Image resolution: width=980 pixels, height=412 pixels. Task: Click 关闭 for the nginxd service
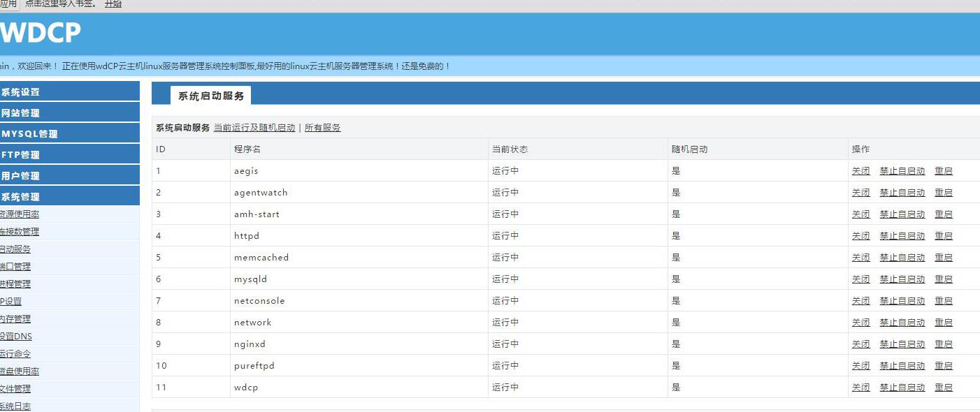860,344
